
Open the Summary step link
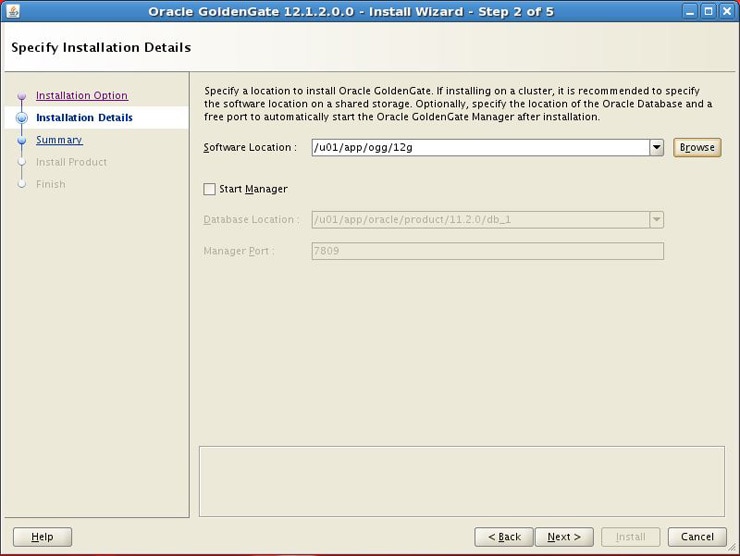point(59,140)
